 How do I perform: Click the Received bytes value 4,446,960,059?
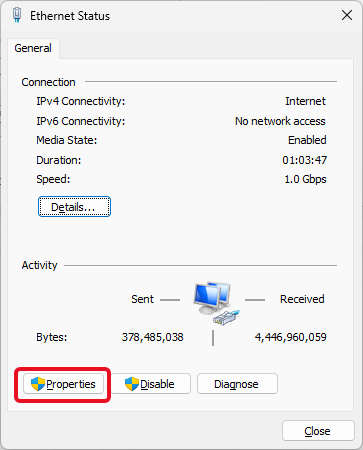291,337
